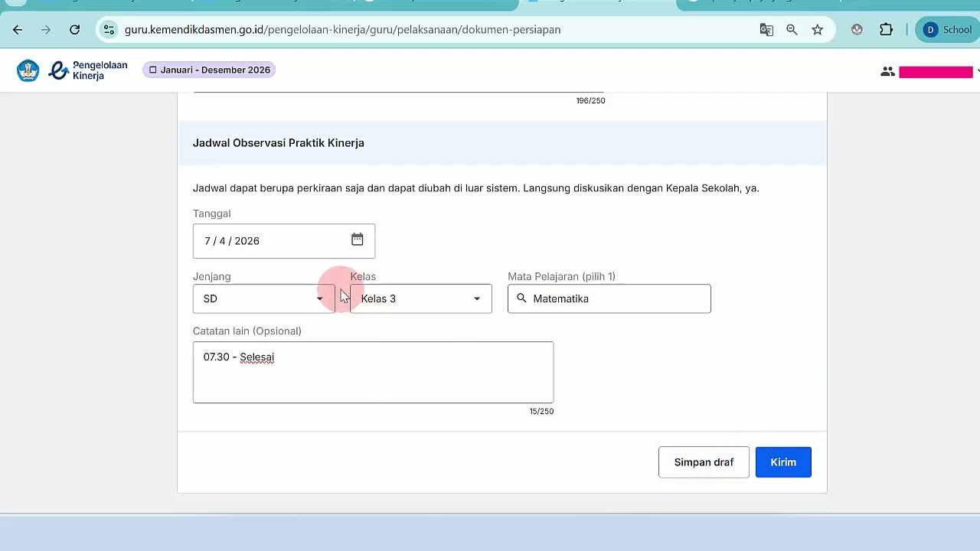Open the School profile button
Screen dimensions: 980x551
click(947, 30)
